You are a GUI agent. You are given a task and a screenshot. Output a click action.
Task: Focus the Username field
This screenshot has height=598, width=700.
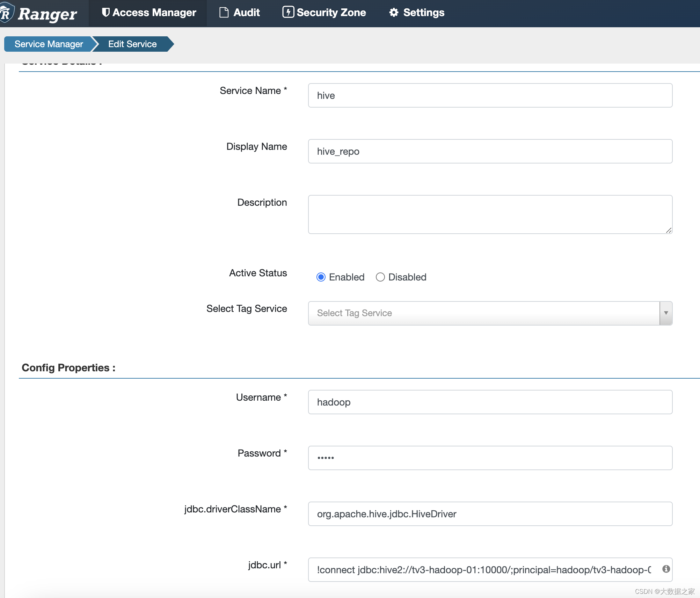[x=490, y=402]
